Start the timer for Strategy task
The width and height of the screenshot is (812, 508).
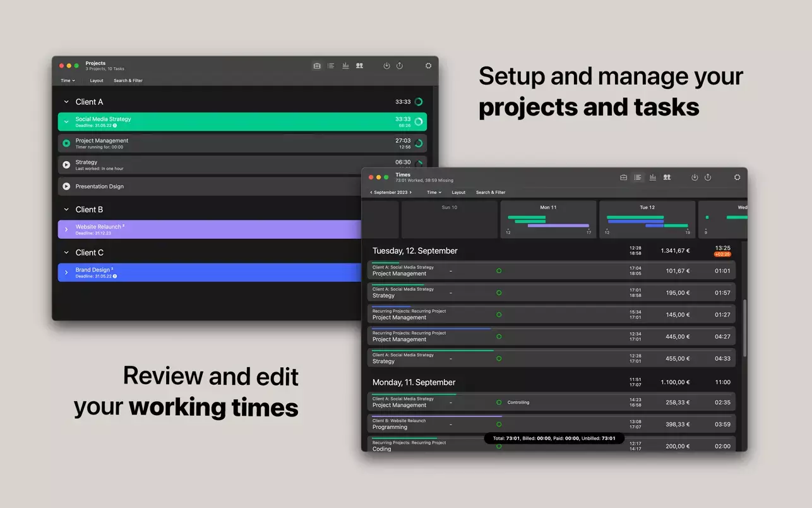point(66,165)
